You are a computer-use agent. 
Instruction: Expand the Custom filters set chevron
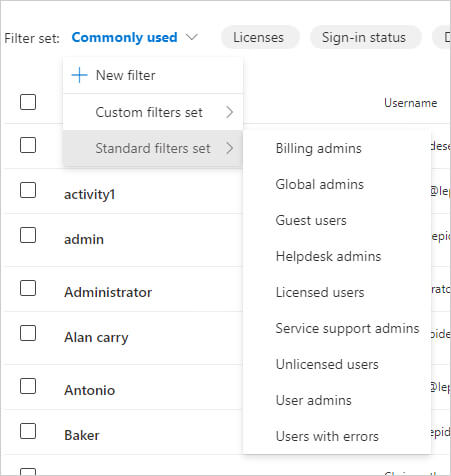(x=229, y=112)
